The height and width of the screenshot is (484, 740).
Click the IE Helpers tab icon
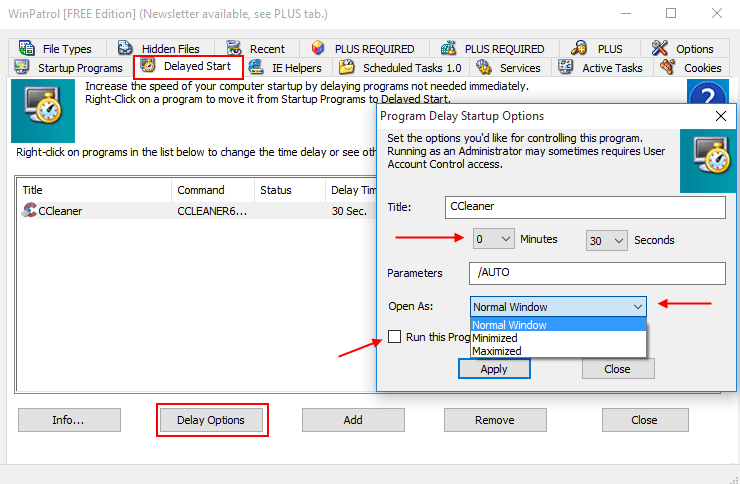point(256,67)
